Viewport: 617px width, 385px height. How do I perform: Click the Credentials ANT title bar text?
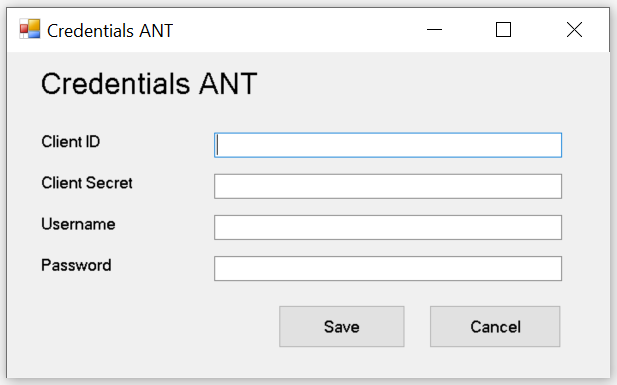tap(110, 31)
